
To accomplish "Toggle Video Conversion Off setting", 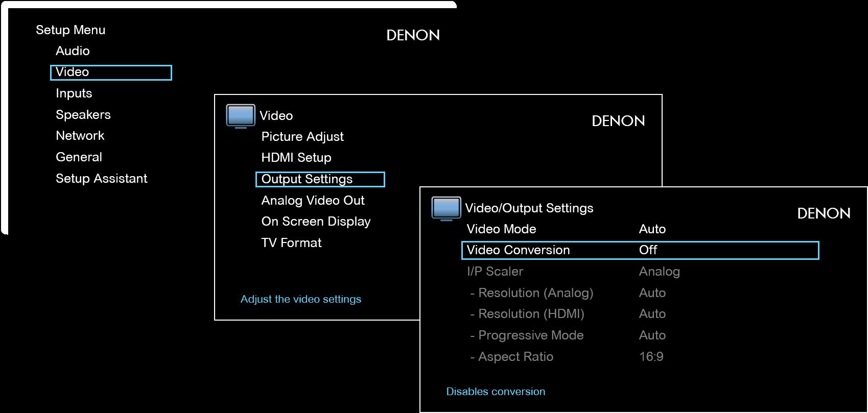I will [640, 250].
